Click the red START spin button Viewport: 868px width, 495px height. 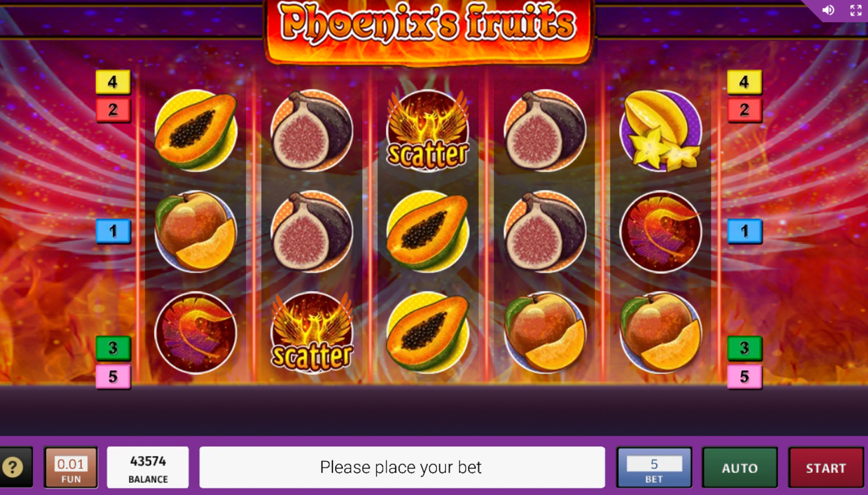pos(826,468)
